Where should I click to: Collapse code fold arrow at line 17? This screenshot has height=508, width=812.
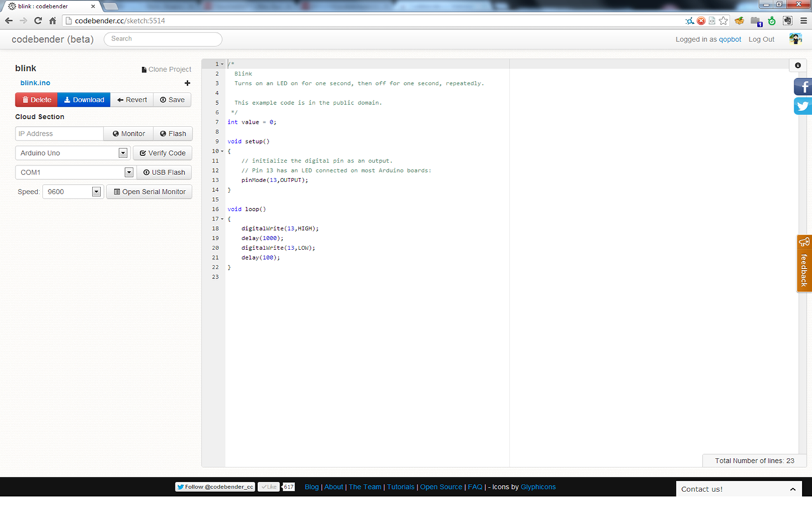click(222, 219)
